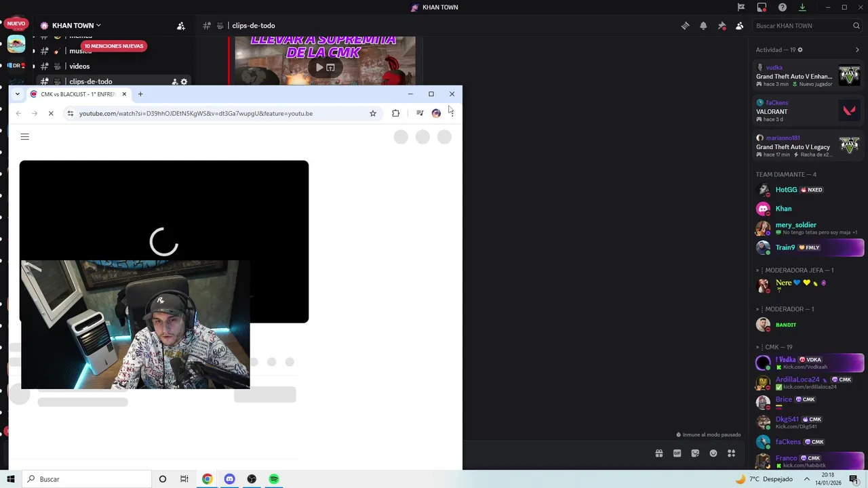Screen dimensions: 868x488
Task: Select member mery_soldier in member list
Action: pos(808,228)
